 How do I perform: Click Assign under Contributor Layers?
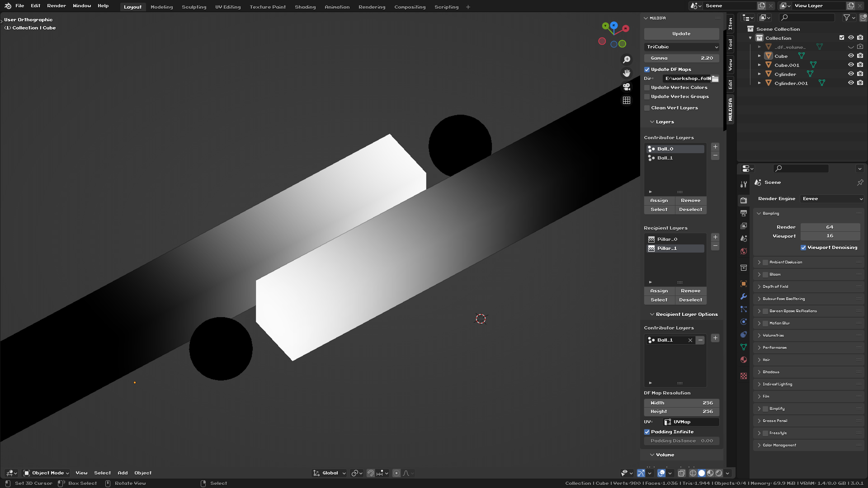point(659,200)
